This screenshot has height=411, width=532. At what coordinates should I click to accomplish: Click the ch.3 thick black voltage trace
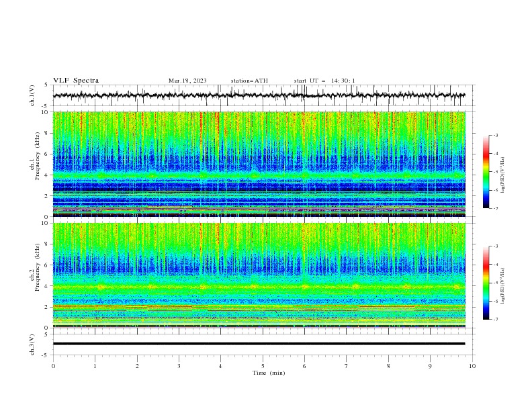[259, 344]
